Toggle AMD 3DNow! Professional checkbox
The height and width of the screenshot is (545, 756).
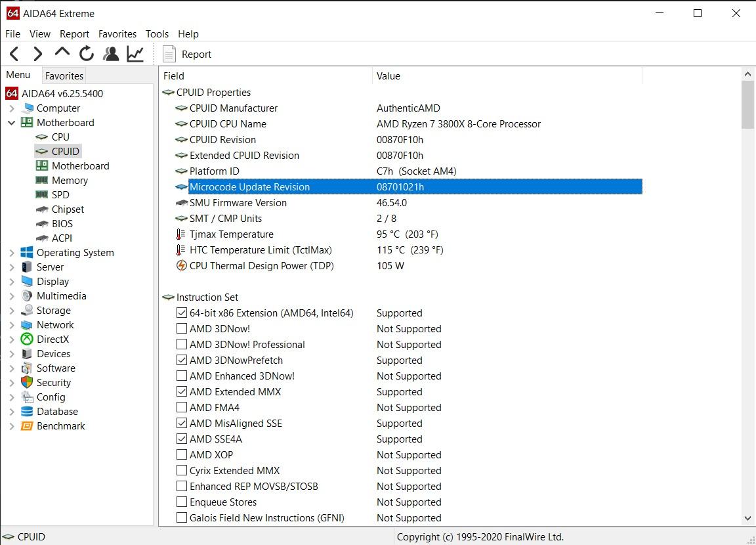(182, 344)
